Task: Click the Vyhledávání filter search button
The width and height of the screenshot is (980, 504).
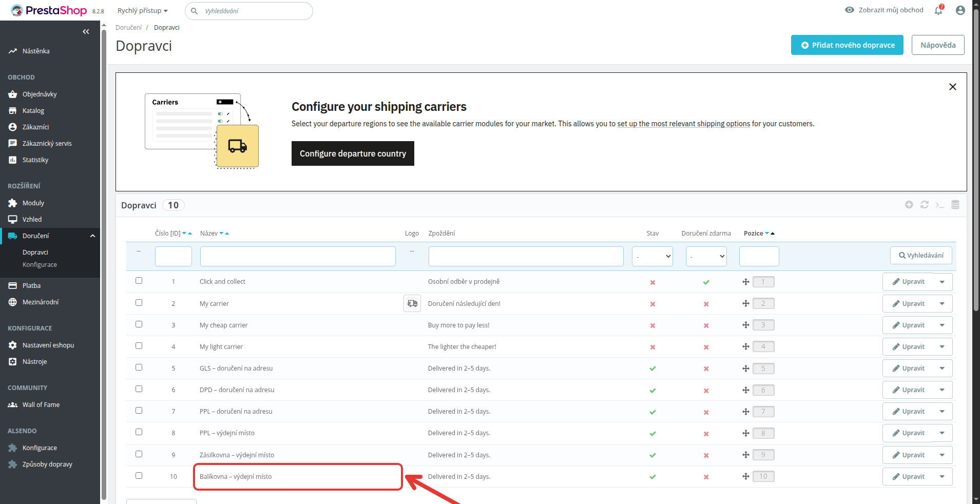Action: (921, 256)
